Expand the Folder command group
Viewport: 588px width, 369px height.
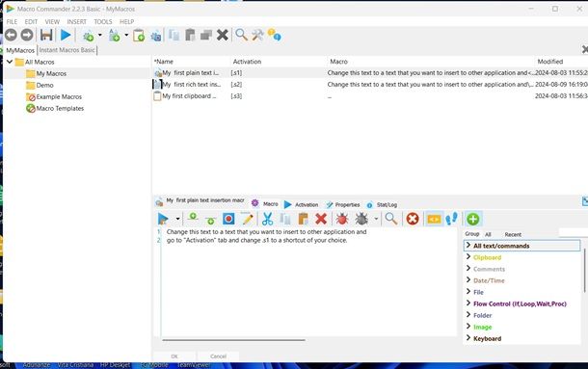coord(468,315)
